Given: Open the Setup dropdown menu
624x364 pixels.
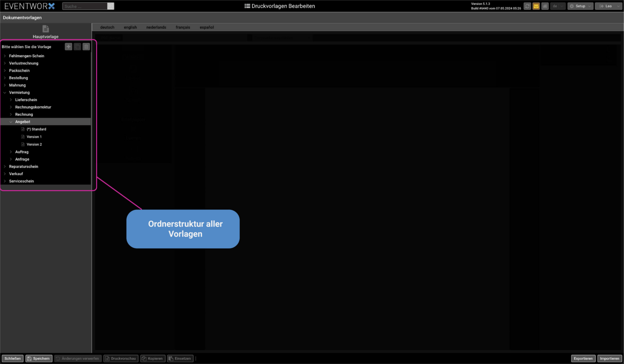Looking at the screenshot, I should click(580, 6).
